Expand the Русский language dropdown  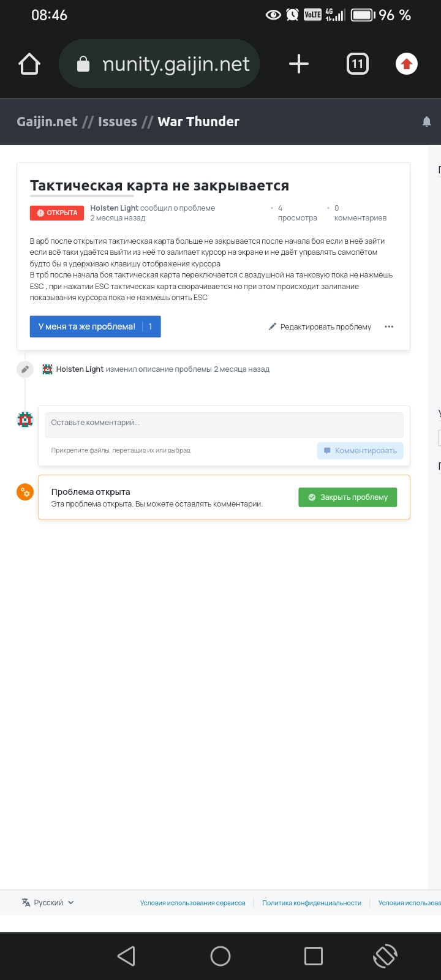[48, 902]
